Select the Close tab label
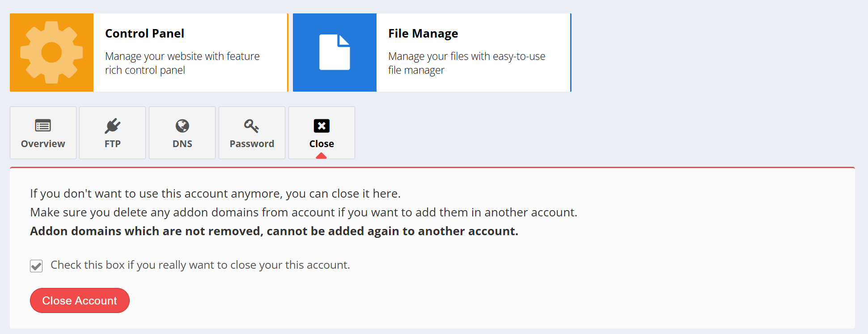 coord(322,144)
